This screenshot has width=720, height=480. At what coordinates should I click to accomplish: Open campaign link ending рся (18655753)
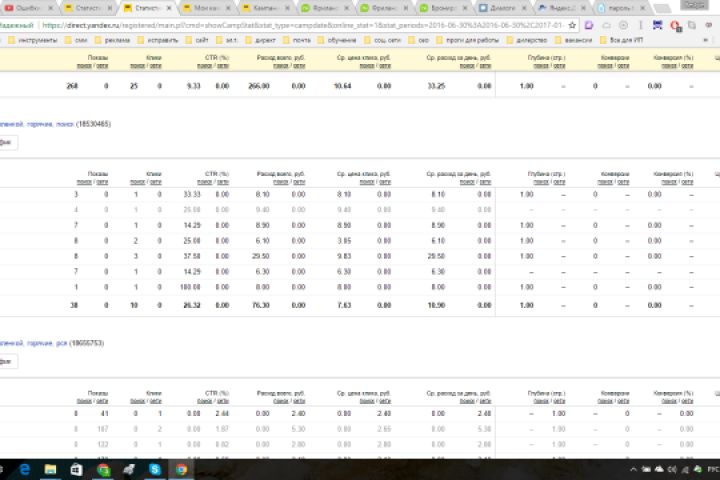34,343
